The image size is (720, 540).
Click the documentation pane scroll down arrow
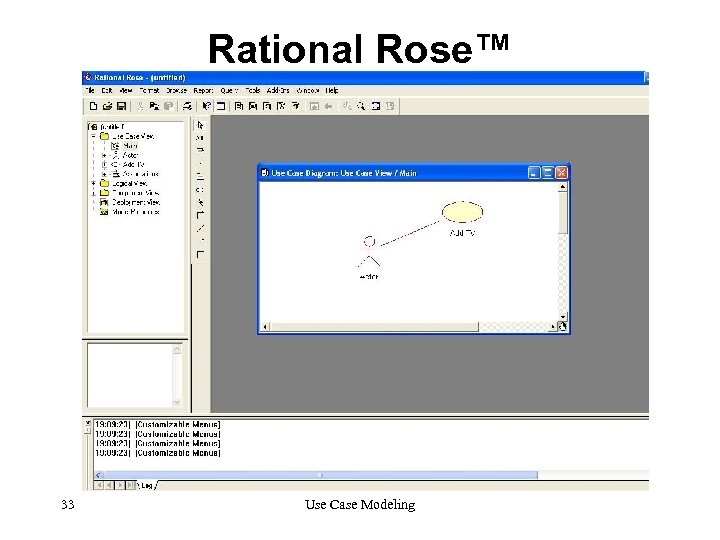coord(177,403)
